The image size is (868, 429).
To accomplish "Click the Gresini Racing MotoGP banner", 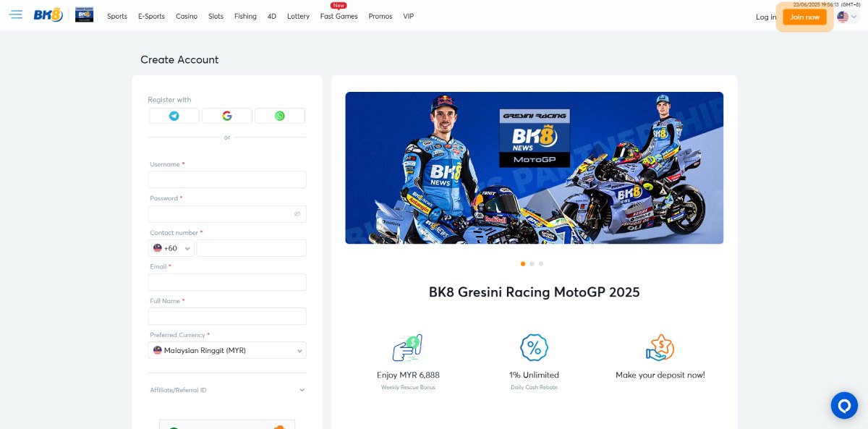I will click(535, 168).
